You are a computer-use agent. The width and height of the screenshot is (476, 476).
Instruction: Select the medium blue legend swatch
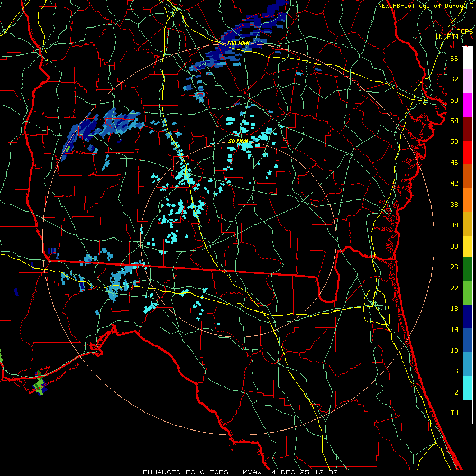467,340
